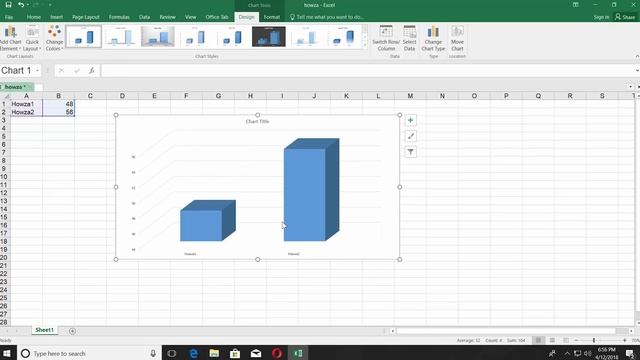Click the Sheet1 tab
The width and height of the screenshot is (640, 360).
coord(44,330)
